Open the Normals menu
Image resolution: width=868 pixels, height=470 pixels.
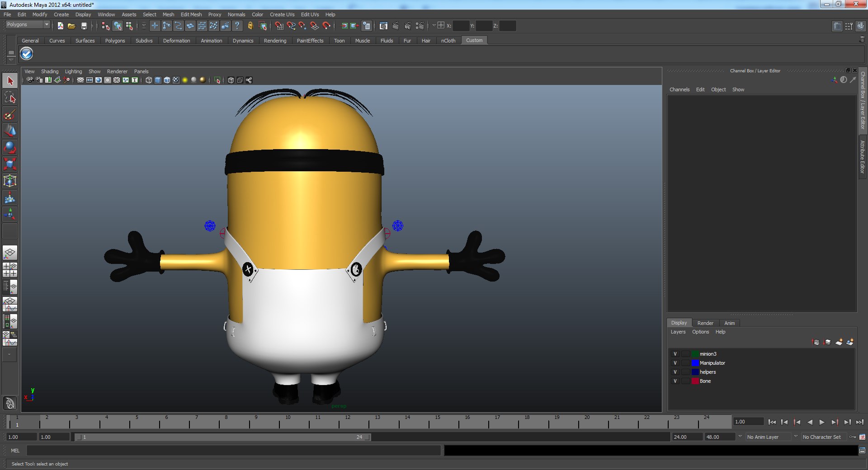(236, 14)
